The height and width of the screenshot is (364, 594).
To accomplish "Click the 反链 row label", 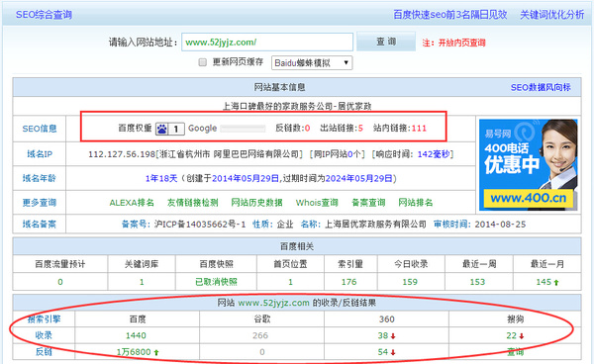I will (44, 352).
